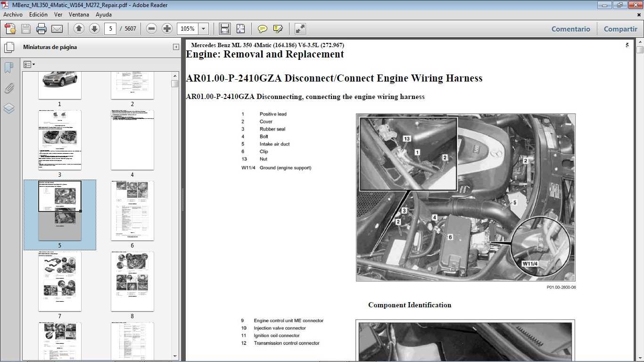The width and height of the screenshot is (644, 362).
Task: Click the document scroll up arrow
Action: click(640, 42)
